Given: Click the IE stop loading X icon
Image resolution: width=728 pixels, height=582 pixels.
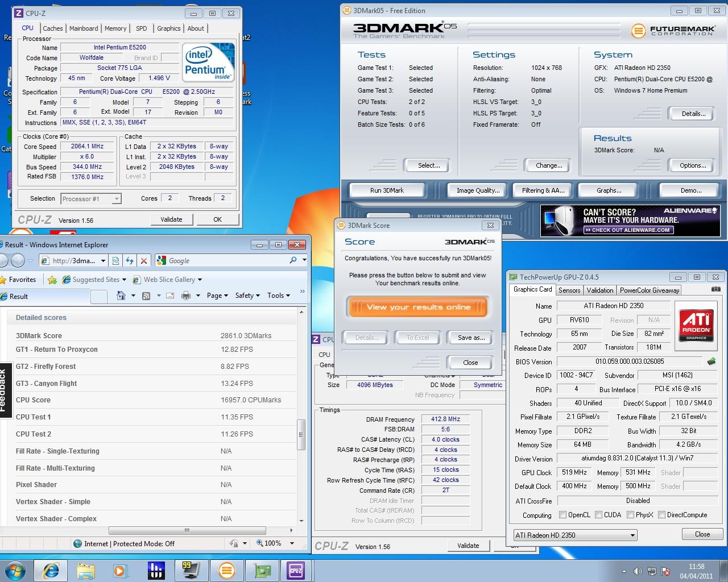Looking at the screenshot, I should (144, 260).
